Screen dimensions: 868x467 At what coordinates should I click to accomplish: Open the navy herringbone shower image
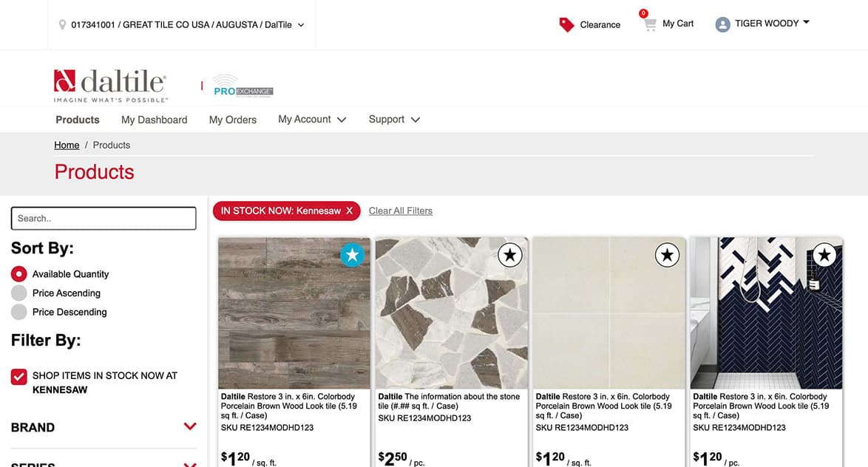point(766,313)
